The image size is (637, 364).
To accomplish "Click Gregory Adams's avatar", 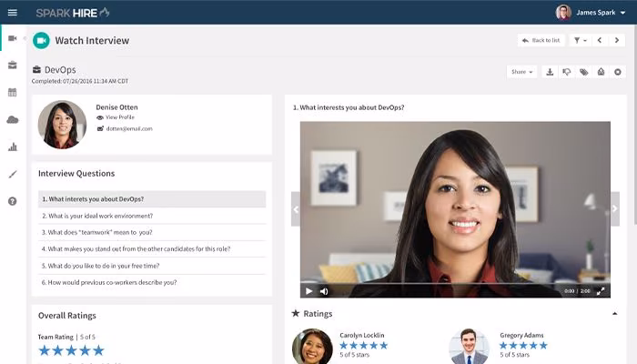I will [469, 347].
